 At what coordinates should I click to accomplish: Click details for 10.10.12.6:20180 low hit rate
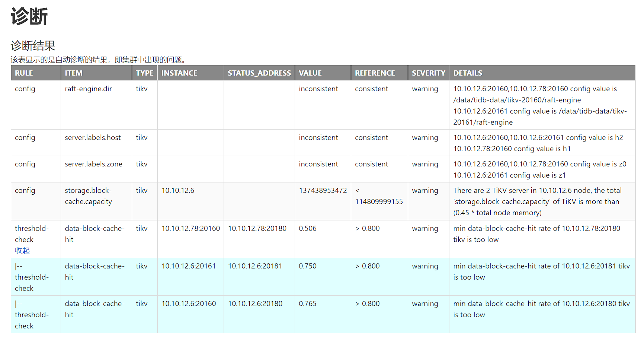[x=542, y=309]
